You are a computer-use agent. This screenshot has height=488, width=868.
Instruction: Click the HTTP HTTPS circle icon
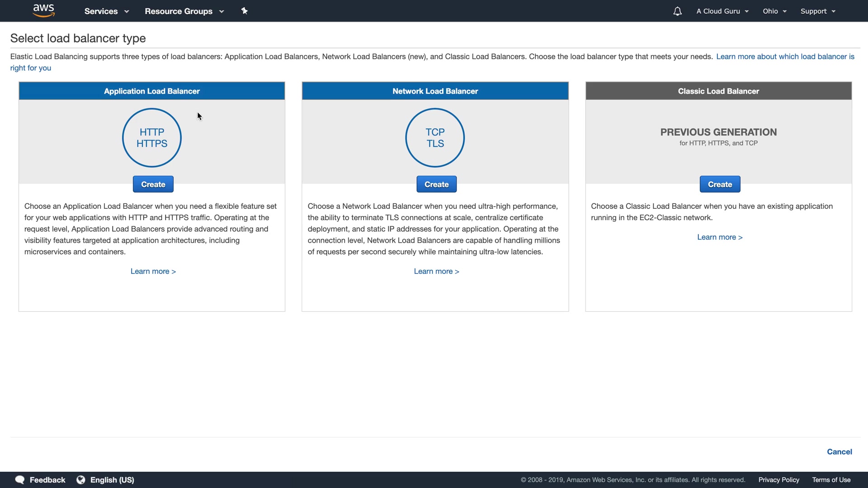[152, 138]
